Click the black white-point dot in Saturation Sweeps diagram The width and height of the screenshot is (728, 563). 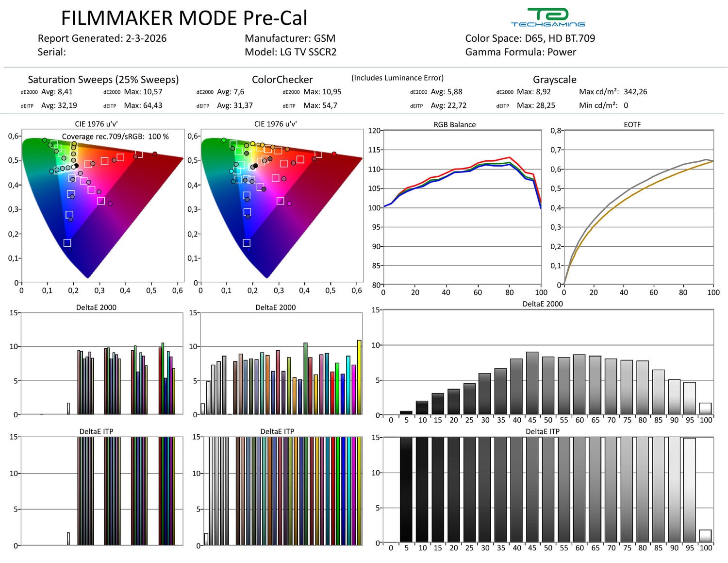tap(76, 166)
